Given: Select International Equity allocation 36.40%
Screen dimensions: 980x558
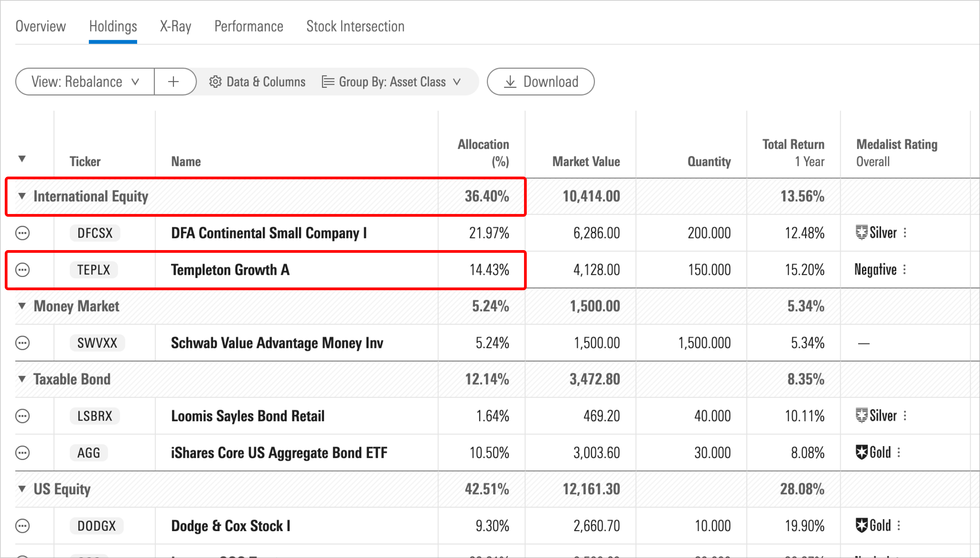Looking at the screenshot, I should coord(487,196).
